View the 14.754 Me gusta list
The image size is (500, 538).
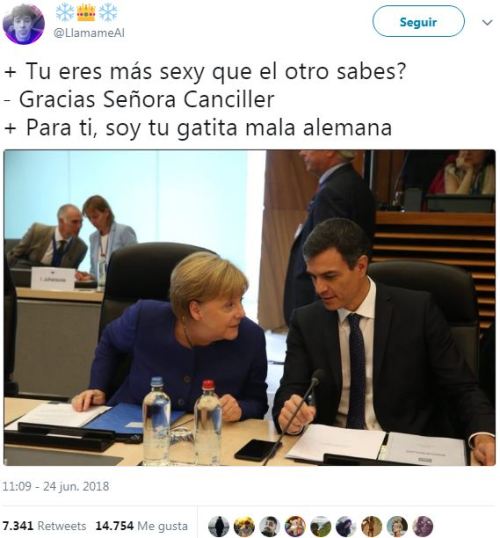coord(141,526)
